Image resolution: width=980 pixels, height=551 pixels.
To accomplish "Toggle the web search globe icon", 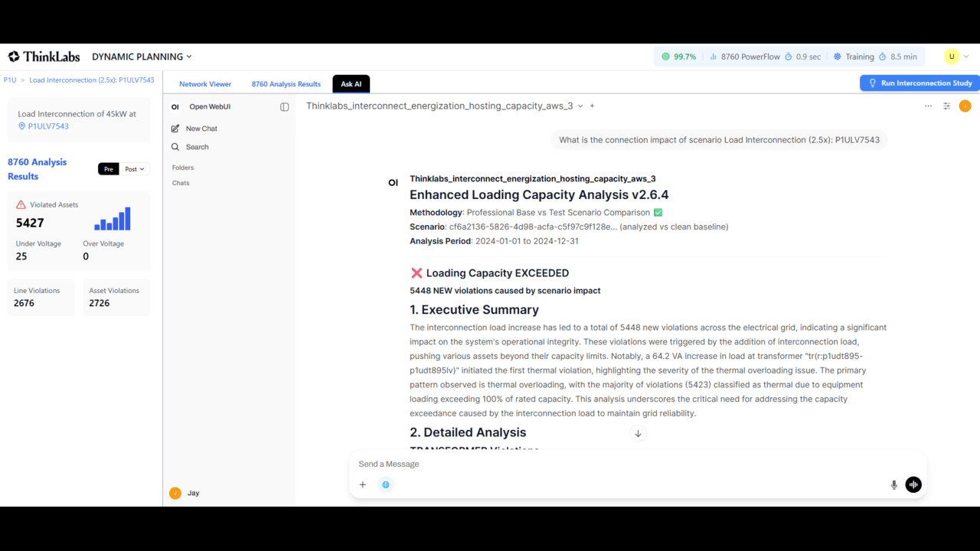I will (x=386, y=484).
